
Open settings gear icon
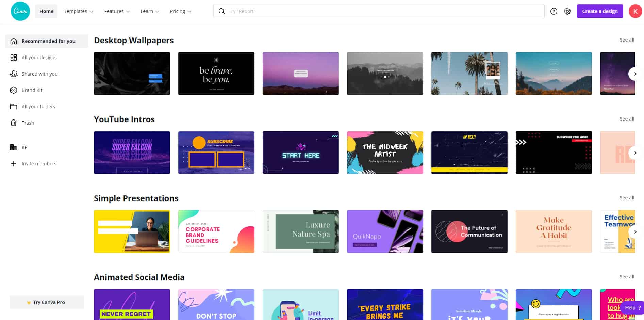(x=567, y=11)
